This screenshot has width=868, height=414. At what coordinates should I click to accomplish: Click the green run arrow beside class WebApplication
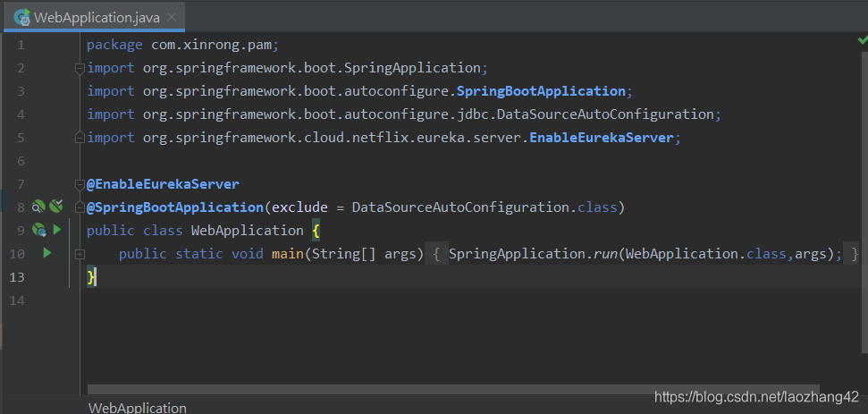coord(55,230)
